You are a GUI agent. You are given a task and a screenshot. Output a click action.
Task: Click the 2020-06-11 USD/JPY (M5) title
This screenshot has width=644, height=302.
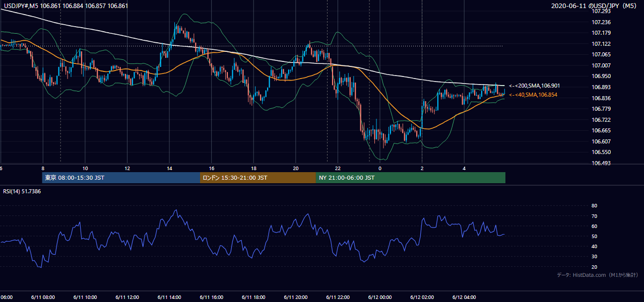(x=595, y=6)
